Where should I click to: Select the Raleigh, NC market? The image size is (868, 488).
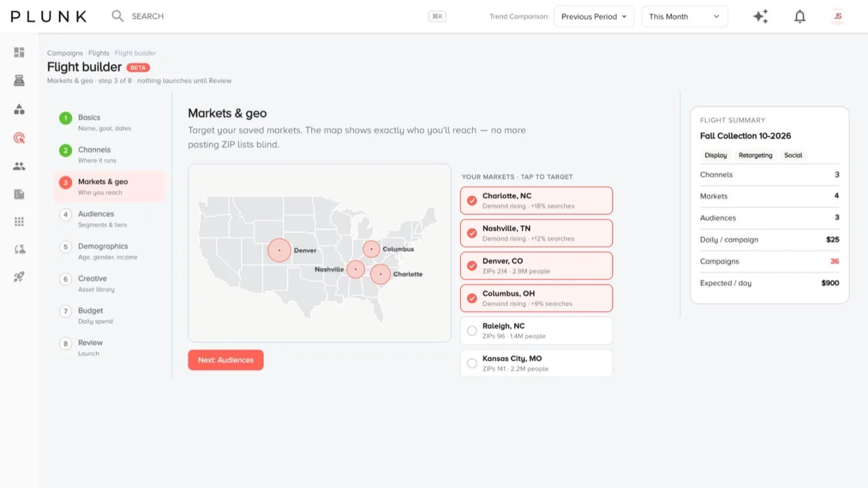coord(536,331)
